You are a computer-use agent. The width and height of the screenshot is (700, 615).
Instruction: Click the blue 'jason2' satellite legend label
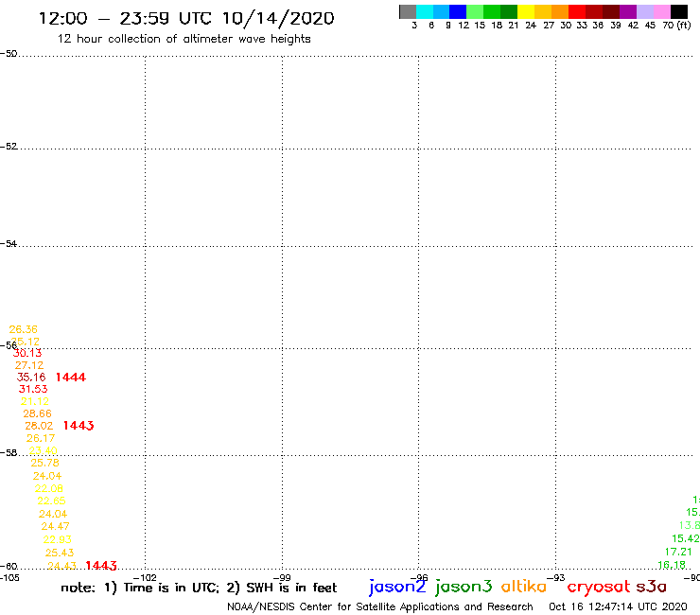pyautogui.click(x=397, y=587)
